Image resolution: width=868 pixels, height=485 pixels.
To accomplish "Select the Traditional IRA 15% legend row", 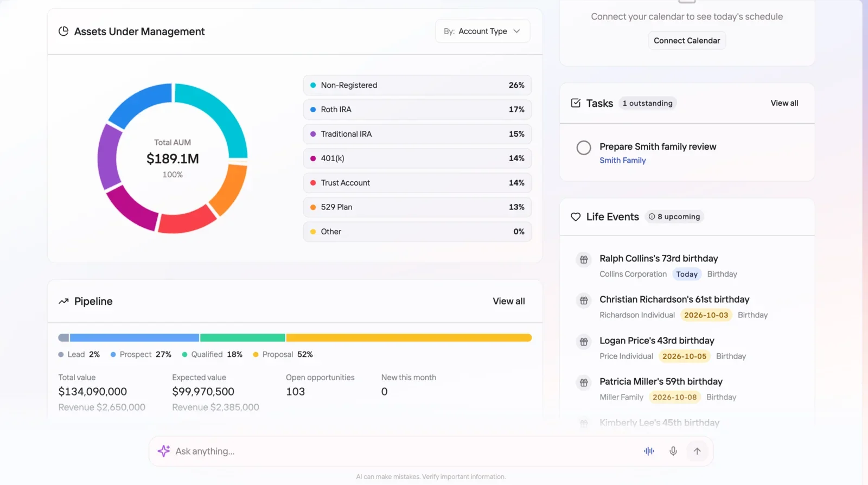I will [x=417, y=134].
